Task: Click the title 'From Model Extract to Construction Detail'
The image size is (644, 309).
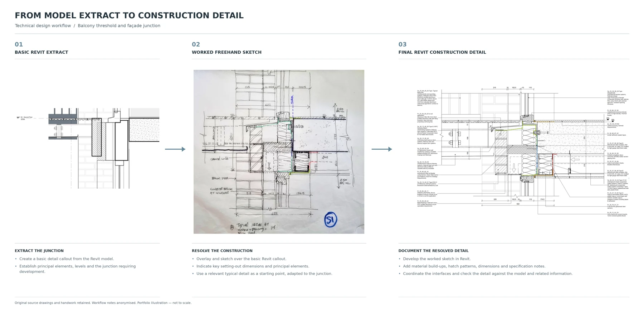Action: coord(129,16)
